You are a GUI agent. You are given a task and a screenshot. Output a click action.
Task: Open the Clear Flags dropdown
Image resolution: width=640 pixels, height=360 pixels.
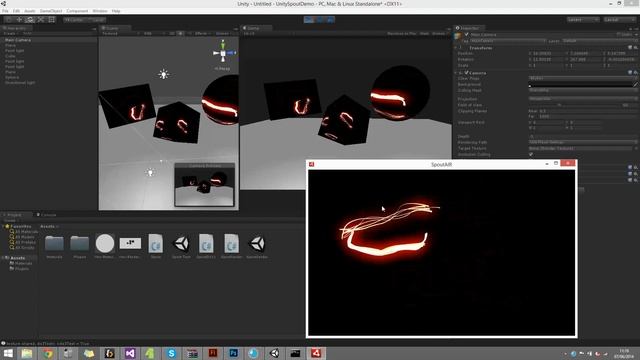coord(582,78)
